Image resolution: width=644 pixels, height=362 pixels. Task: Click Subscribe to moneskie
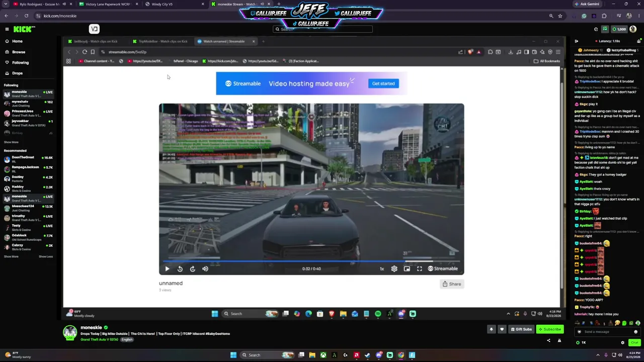click(549, 329)
